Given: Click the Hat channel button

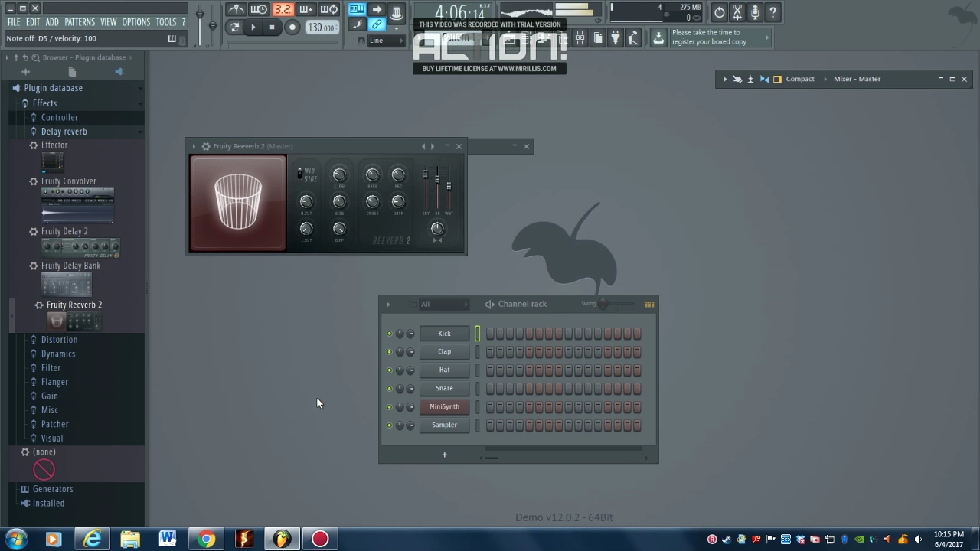Looking at the screenshot, I should (444, 370).
